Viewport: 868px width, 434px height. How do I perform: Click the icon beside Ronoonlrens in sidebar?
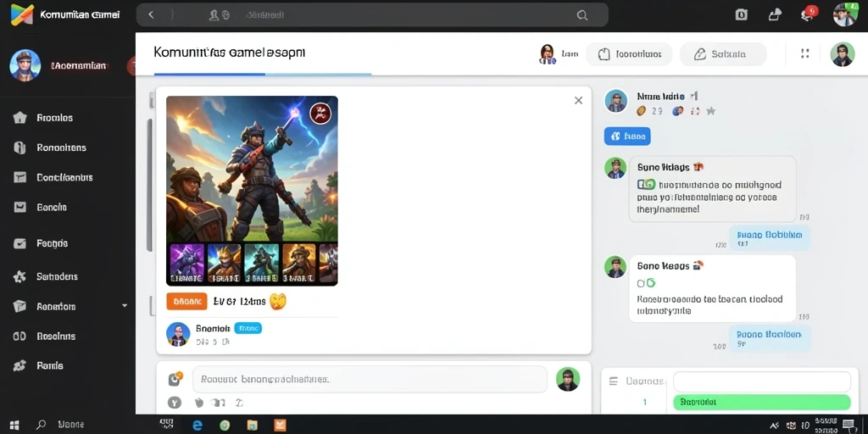[x=20, y=147]
